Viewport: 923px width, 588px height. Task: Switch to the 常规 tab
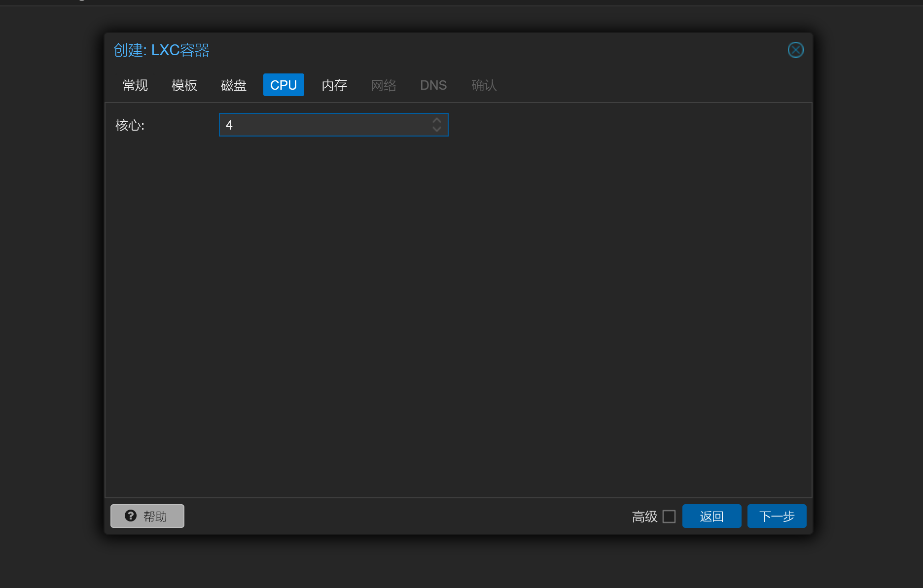click(x=135, y=85)
